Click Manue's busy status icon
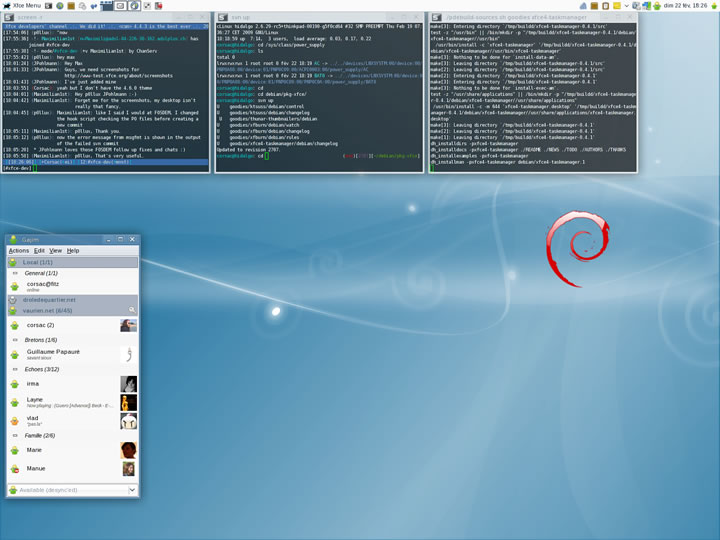Screen dimensions: 720x540 pyautogui.click(x=14, y=469)
